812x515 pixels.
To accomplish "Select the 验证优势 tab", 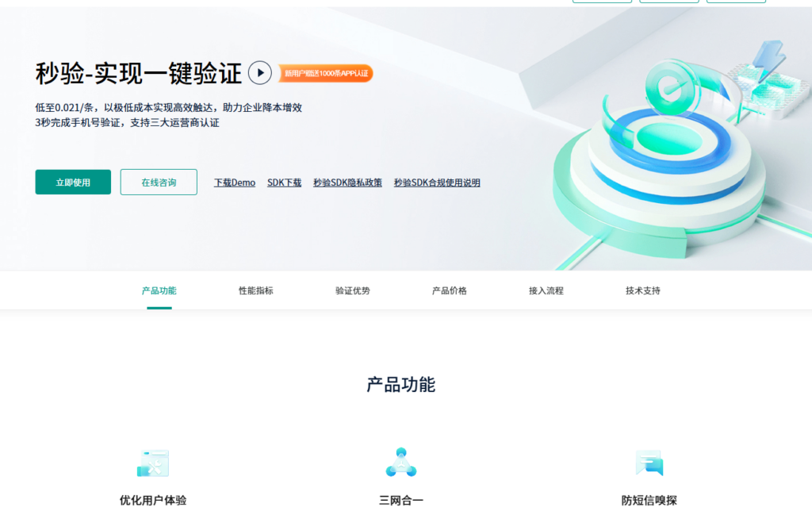I will tap(351, 290).
